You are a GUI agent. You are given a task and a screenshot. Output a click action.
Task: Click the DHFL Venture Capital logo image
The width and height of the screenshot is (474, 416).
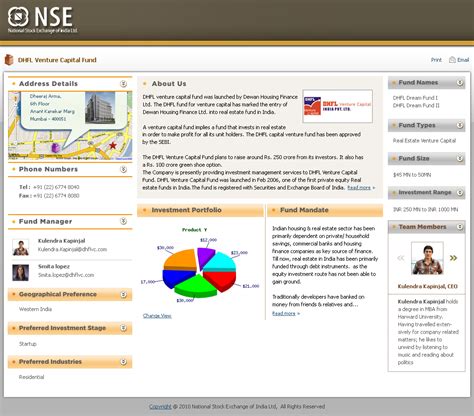point(337,106)
